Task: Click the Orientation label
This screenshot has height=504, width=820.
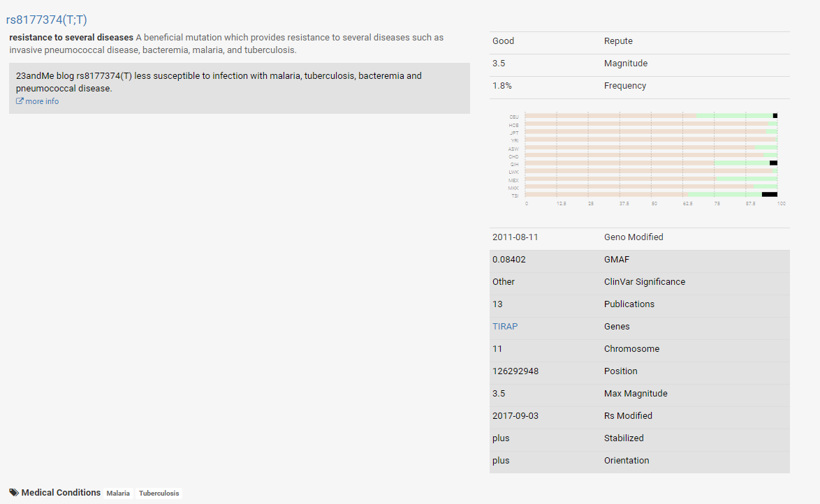Action: (x=627, y=461)
